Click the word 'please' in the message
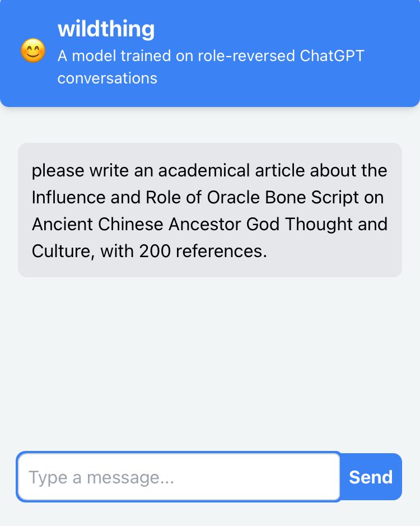 58,171
